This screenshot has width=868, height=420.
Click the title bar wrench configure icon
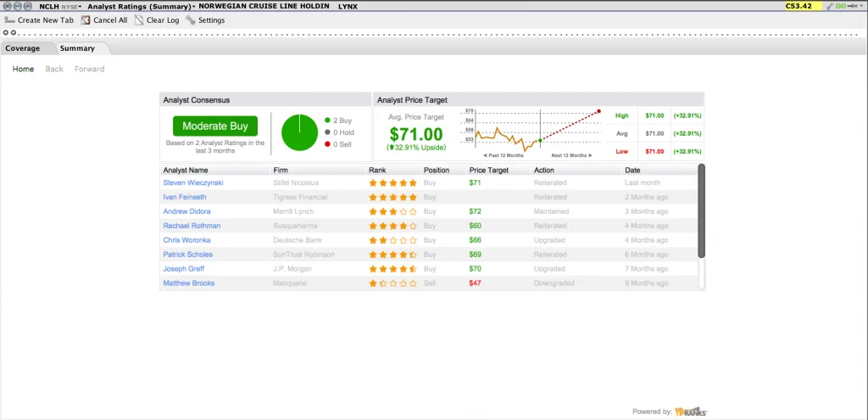830,6
